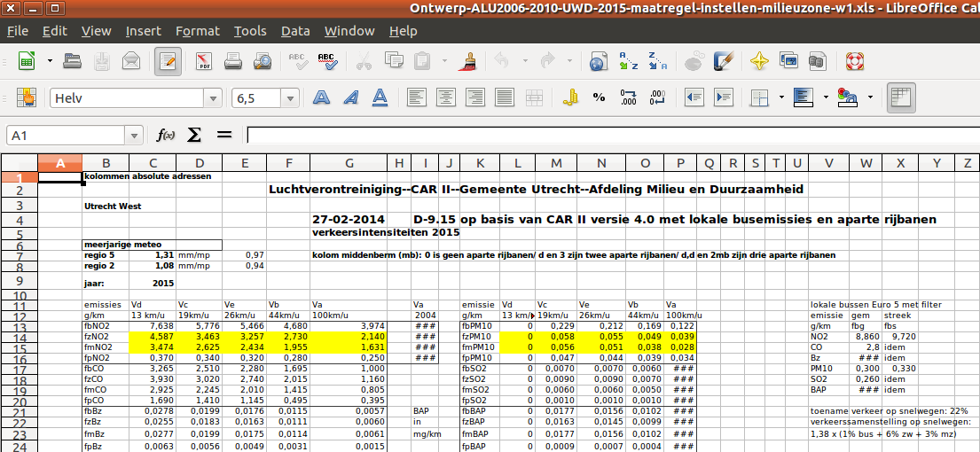The height and width of the screenshot is (452, 980).
Task: Click the formula input line
Action: click(613, 135)
